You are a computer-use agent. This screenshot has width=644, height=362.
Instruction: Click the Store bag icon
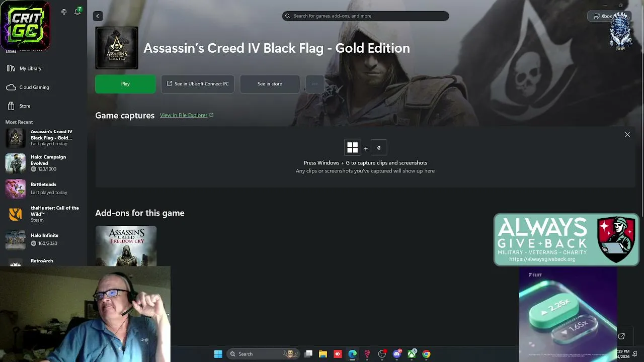tap(11, 106)
